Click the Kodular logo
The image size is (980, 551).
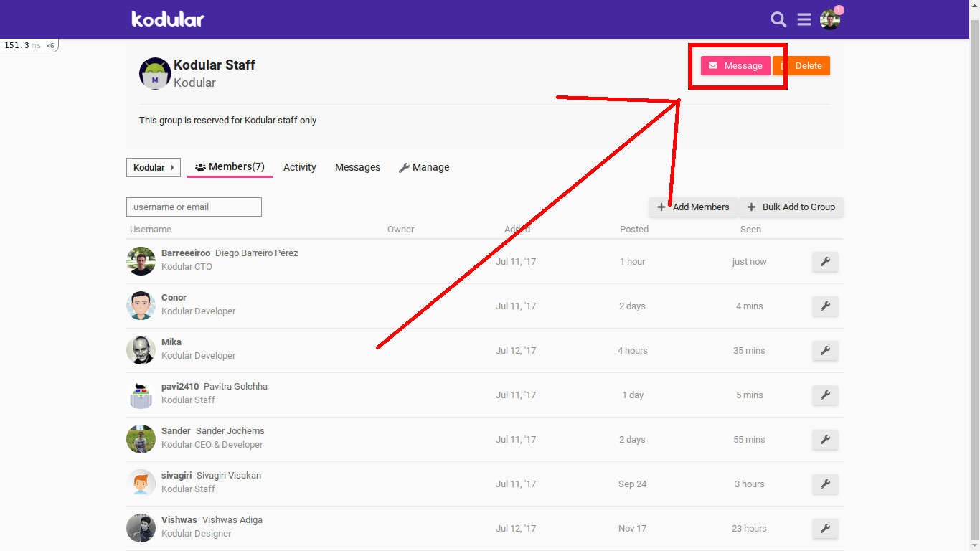tap(168, 19)
